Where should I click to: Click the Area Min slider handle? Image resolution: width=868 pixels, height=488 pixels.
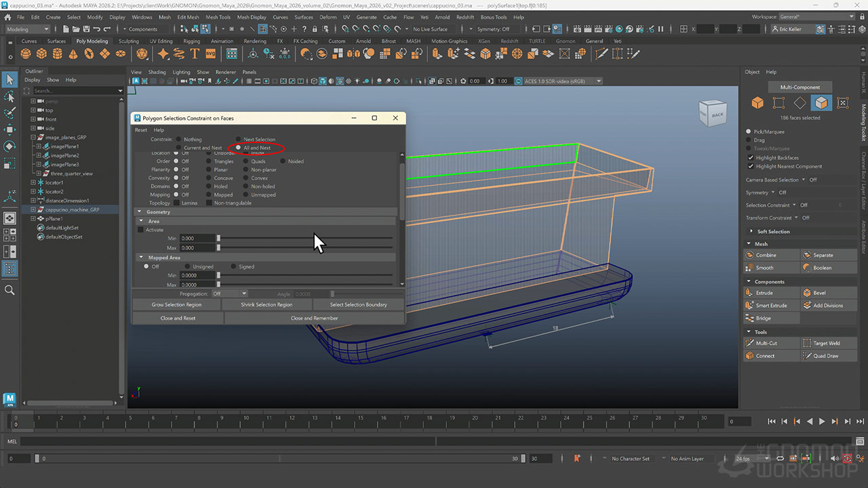click(218, 239)
